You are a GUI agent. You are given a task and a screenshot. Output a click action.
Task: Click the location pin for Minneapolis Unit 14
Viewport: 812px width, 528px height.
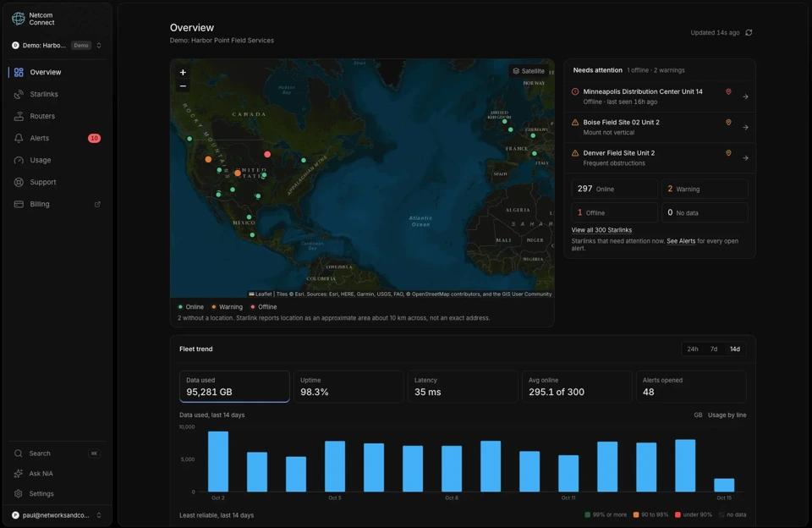click(x=728, y=91)
